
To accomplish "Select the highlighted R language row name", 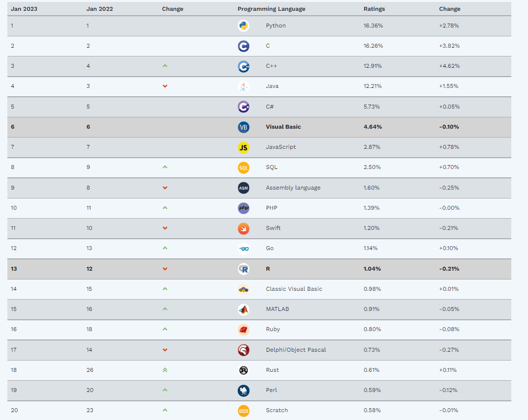I will tap(268, 269).
